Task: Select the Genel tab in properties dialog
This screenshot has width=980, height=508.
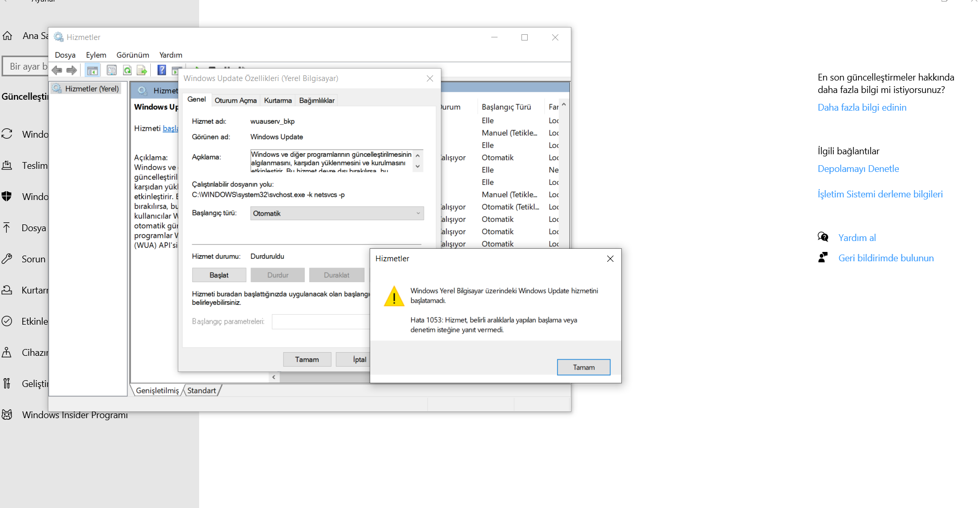Action: click(x=197, y=99)
